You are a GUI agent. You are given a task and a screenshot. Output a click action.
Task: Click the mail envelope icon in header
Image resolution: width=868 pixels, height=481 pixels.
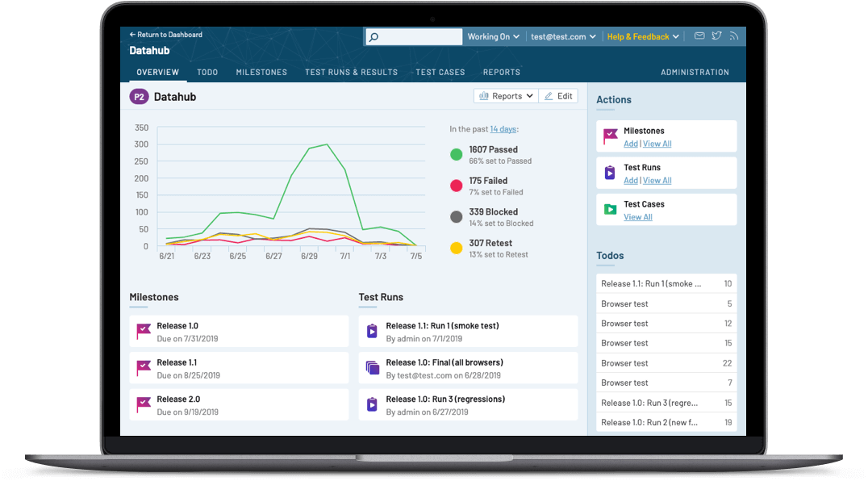click(x=699, y=36)
